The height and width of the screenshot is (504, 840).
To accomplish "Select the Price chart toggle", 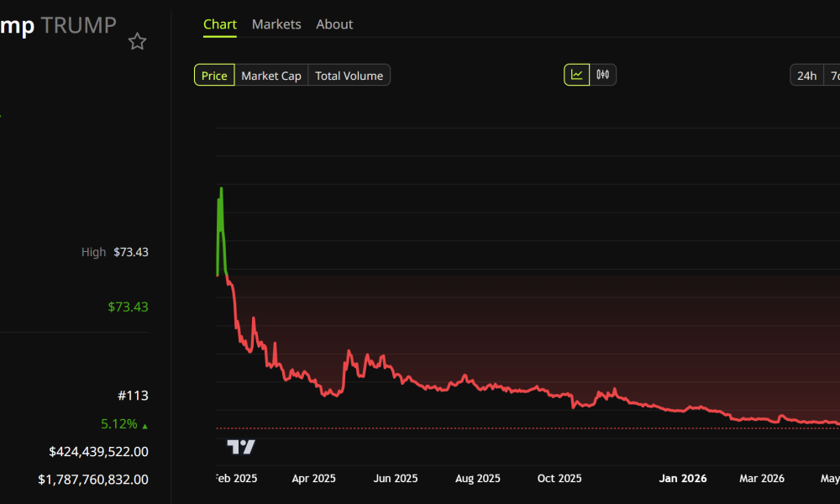I will 214,76.
